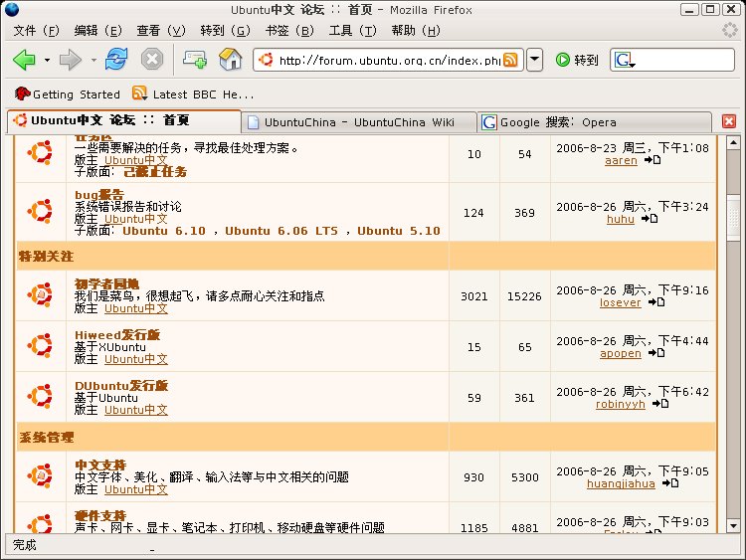The width and height of the screenshot is (746, 560).
Task: View latest post icon next to huangjiahua
Action: (x=670, y=483)
